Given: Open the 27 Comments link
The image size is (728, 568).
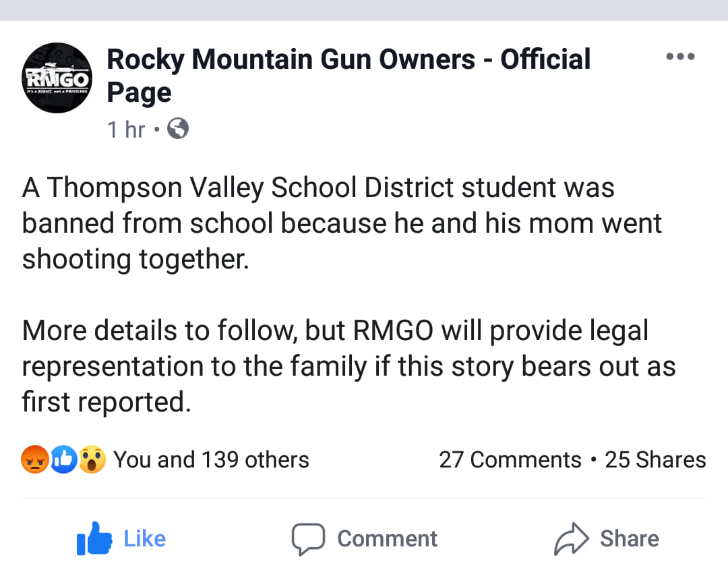Looking at the screenshot, I should [x=510, y=459].
